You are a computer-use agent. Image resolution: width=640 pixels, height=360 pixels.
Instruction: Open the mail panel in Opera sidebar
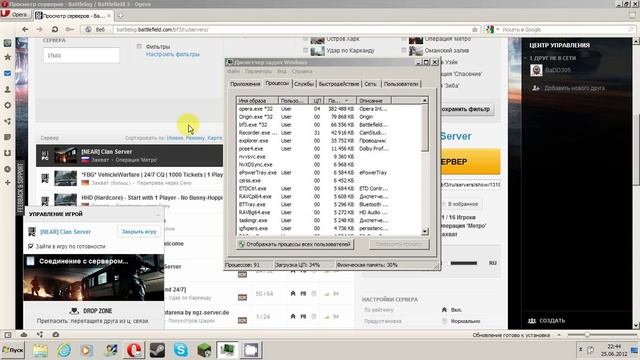coord(7,73)
